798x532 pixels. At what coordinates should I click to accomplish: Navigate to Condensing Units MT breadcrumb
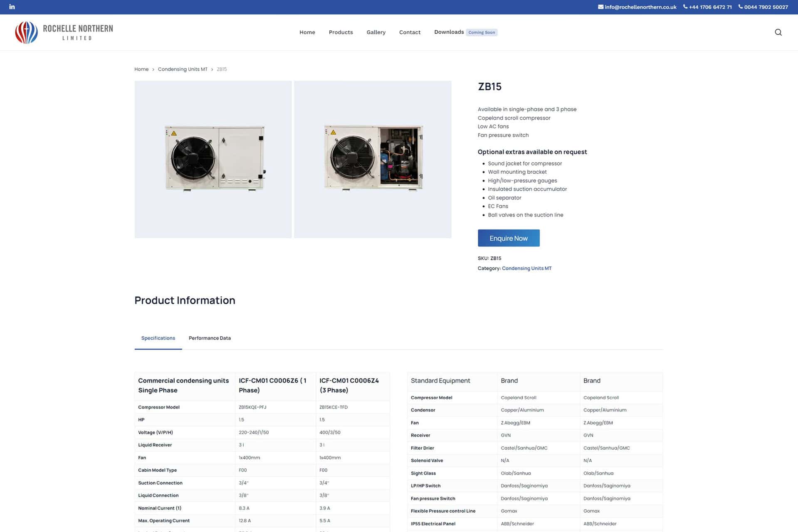(183, 69)
